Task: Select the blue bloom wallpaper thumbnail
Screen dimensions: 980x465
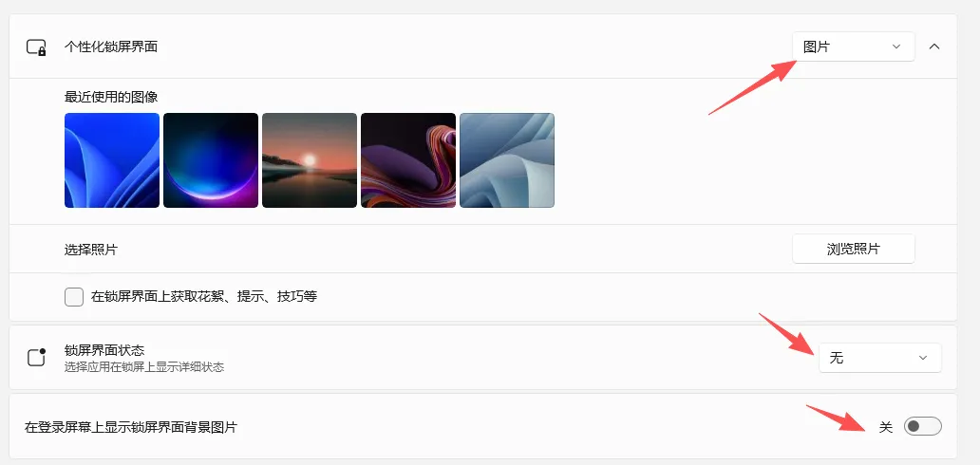Action: click(112, 160)
